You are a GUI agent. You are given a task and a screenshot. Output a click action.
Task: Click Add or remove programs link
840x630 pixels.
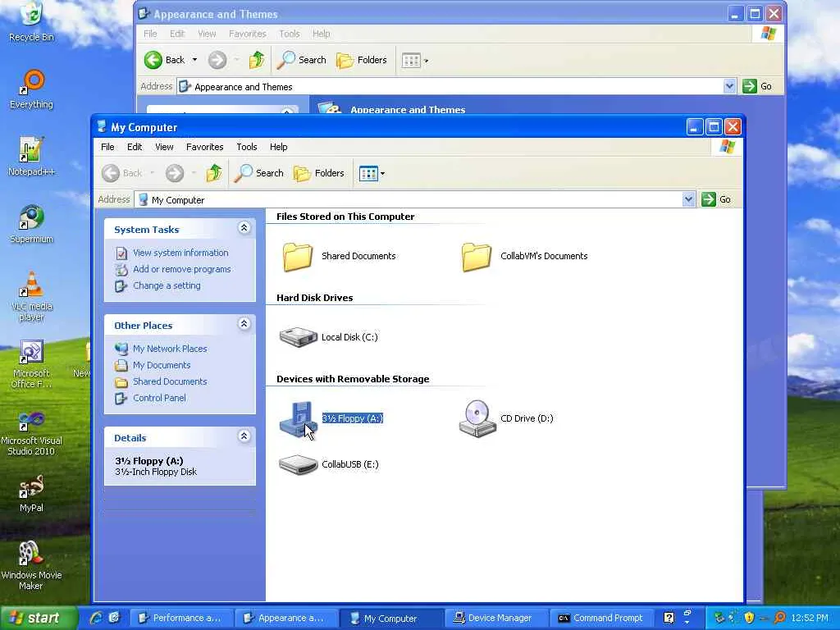[182, 269]
